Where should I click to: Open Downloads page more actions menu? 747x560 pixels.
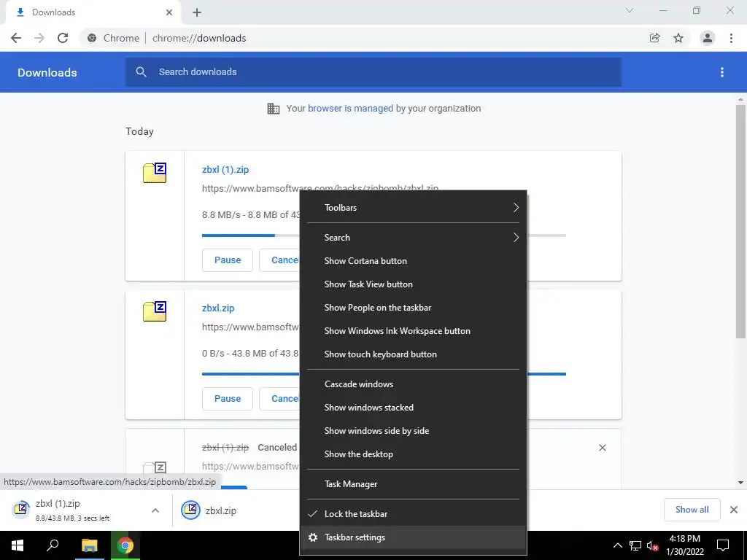point(721,72)
